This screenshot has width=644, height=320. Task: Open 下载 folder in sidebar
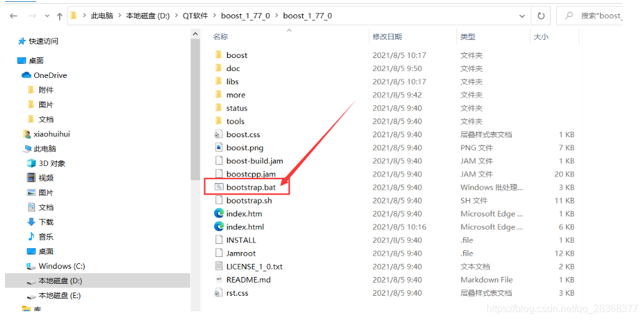click(46, 222)
